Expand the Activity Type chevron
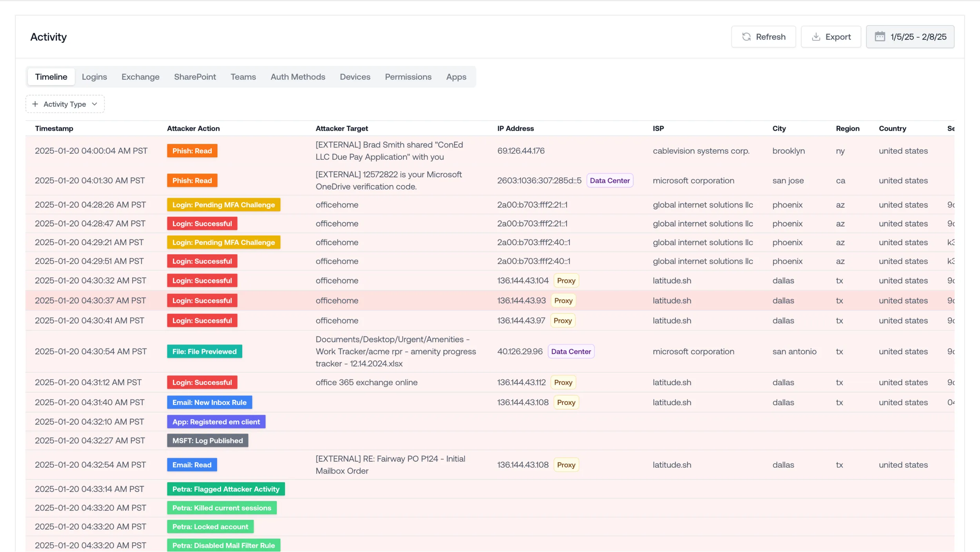Screen dimensions: 980x552 click(x=94, y=104)
